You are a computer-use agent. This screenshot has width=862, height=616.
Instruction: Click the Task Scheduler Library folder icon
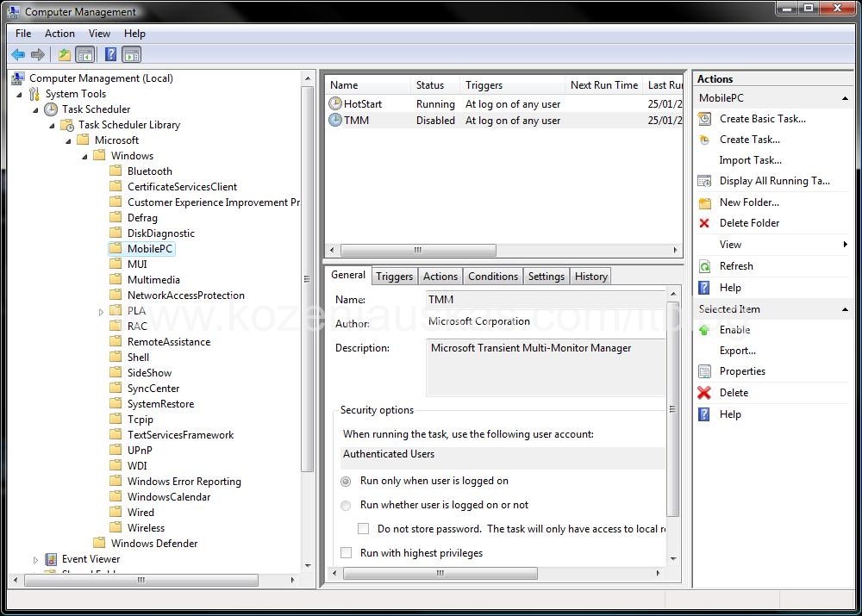[x=67, y=125]
